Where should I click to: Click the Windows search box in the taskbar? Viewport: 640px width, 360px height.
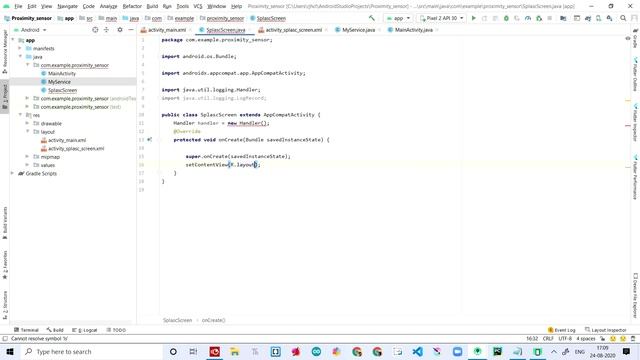coord(92,351)
